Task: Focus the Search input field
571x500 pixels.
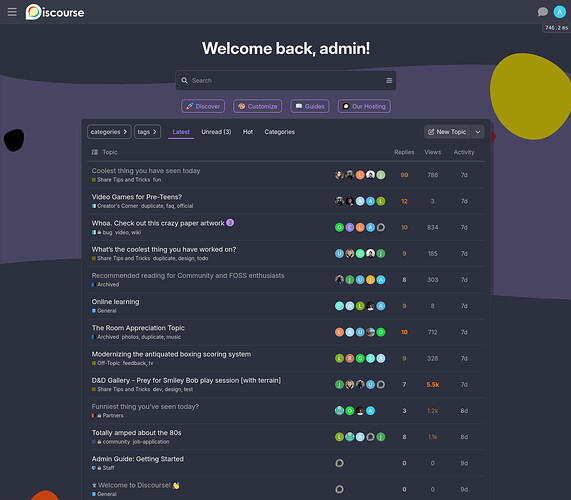Action: (x=286, y=80)
